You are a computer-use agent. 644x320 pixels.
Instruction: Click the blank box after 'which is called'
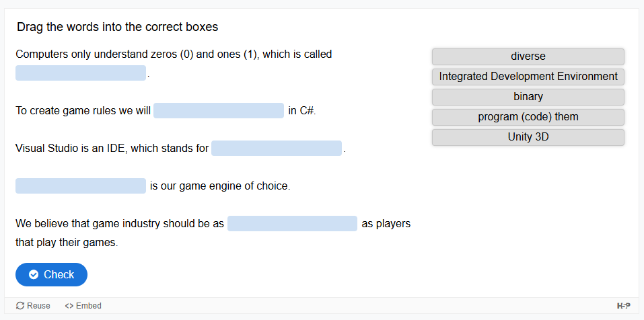(81, 73)
